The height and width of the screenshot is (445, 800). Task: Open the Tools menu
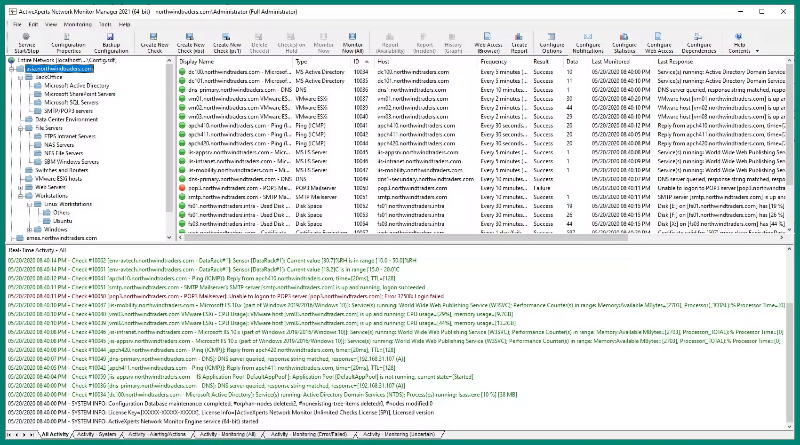(105, 24)
